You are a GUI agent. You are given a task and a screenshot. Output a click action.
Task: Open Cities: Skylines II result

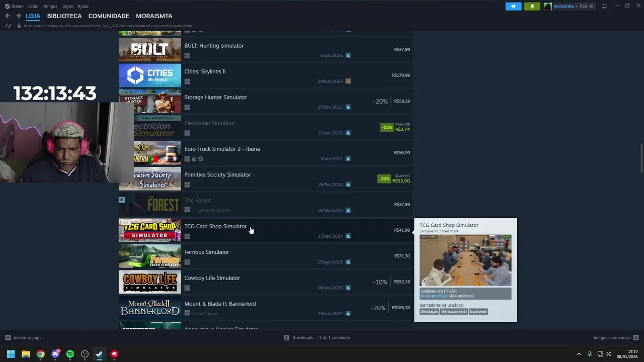(x=266, y=75)
